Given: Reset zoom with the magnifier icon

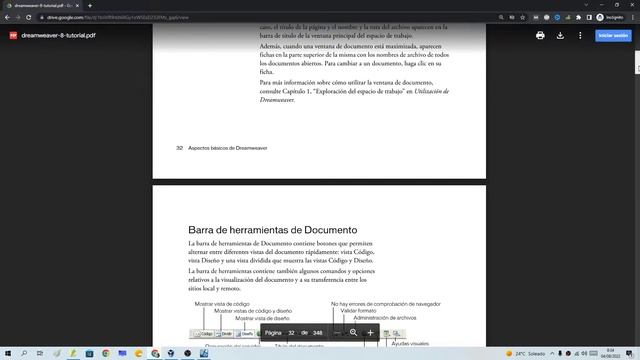Looking at the screenshot, I should pos(353,333).
